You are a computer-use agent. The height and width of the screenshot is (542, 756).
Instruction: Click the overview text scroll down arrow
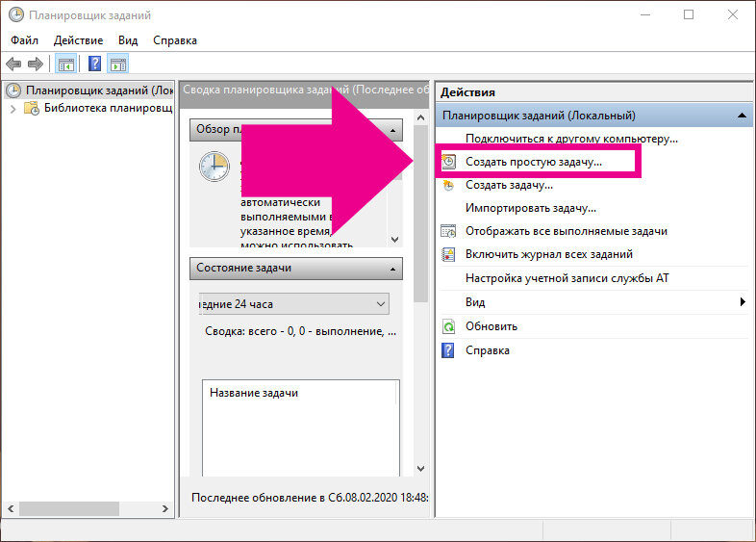click(395, 240)
